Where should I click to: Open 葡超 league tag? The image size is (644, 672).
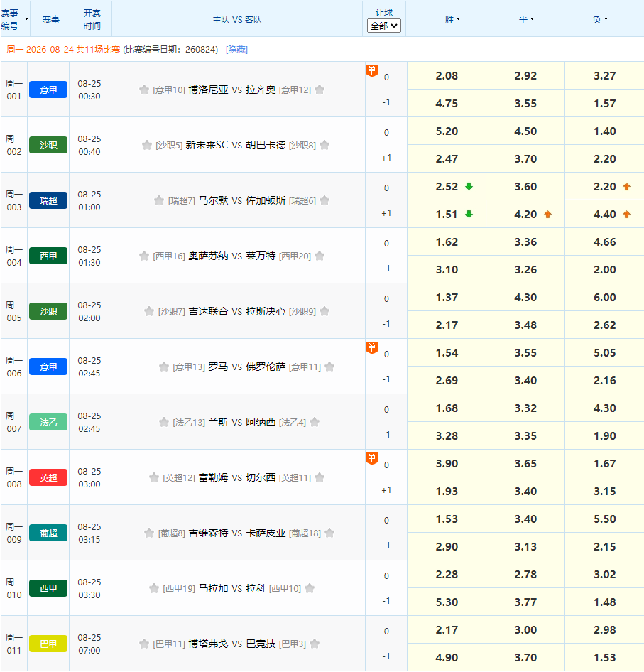pos(48,533)
